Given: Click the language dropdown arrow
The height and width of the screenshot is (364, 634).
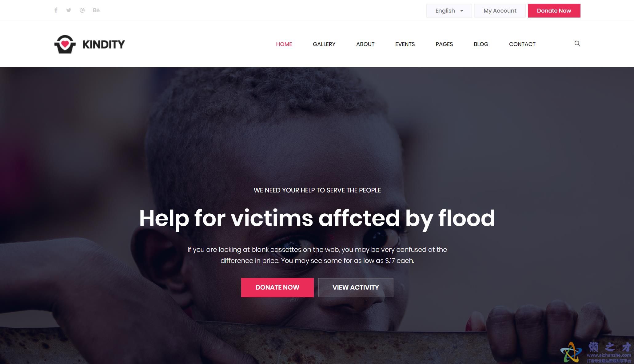Looking at the screenshot, I should point(462,11).
